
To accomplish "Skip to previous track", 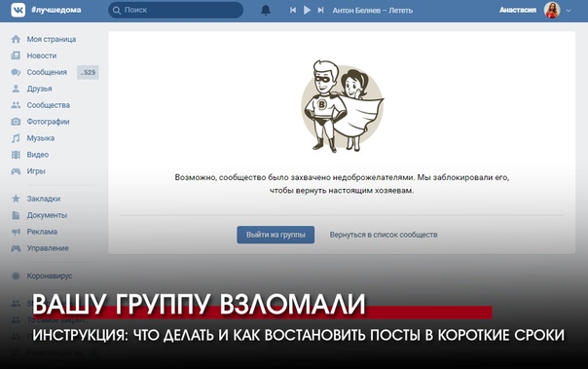I will (293, 10).
